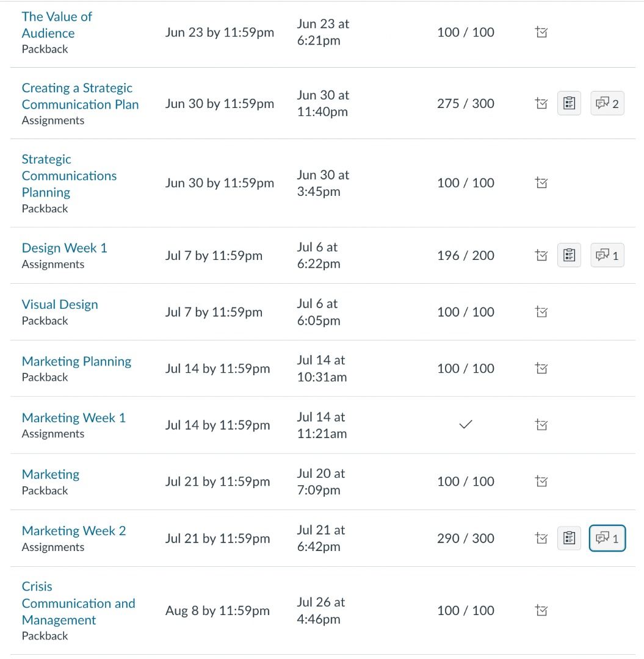View the 2 comments on Strategic Communication Plan

point(607,104)
